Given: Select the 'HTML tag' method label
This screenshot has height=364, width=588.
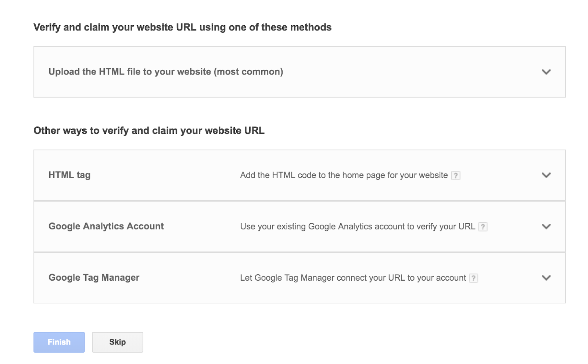Looking at the screenshot, I should pos(69,175).
